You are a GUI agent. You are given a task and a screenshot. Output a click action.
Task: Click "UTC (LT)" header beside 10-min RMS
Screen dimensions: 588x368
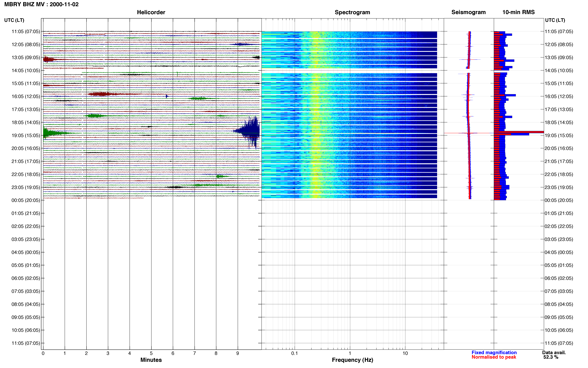(555, 20)
